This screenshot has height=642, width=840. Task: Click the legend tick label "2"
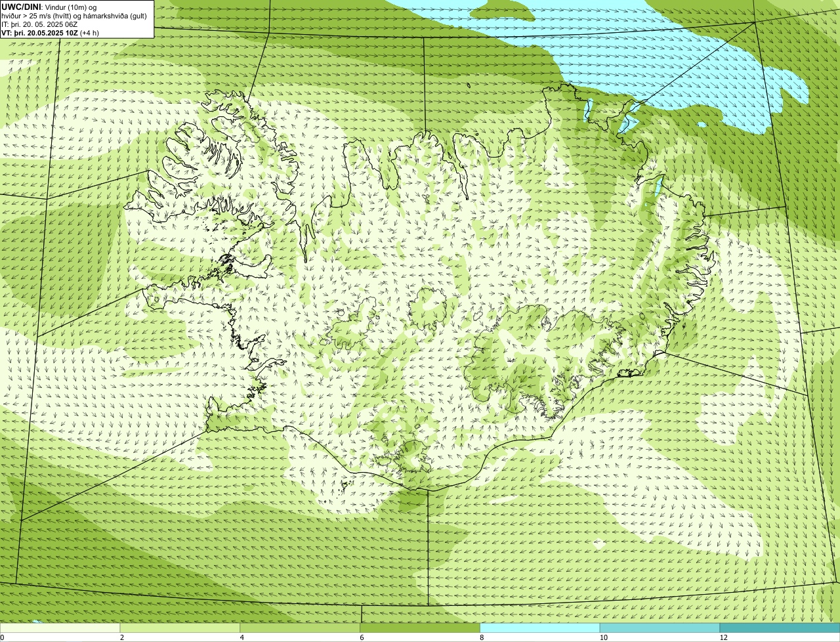pos(122,637)
